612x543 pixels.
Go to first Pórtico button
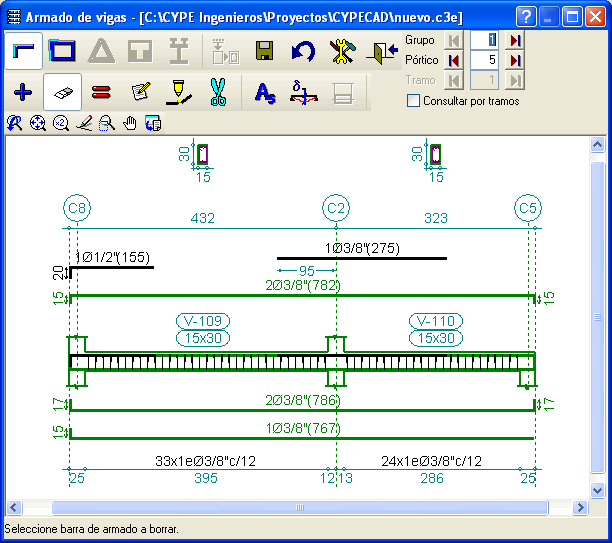pyautogui.click(x=454, y=61)
